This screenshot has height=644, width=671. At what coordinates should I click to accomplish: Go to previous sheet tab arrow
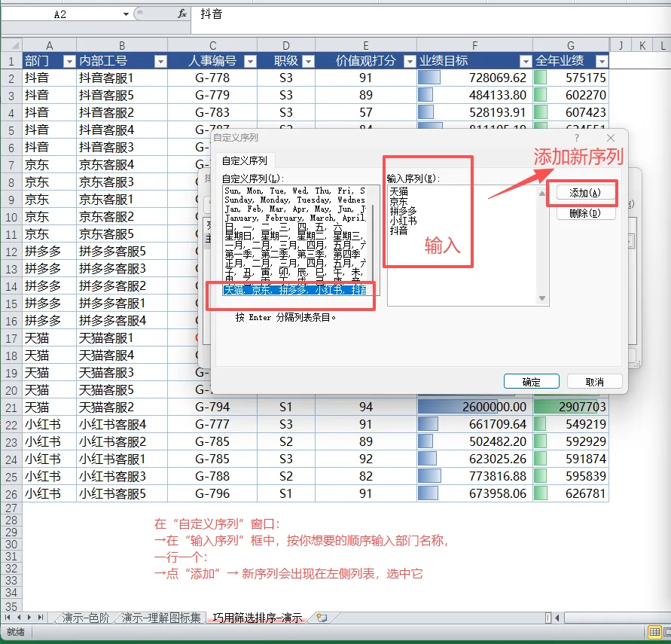pos(18,618)
